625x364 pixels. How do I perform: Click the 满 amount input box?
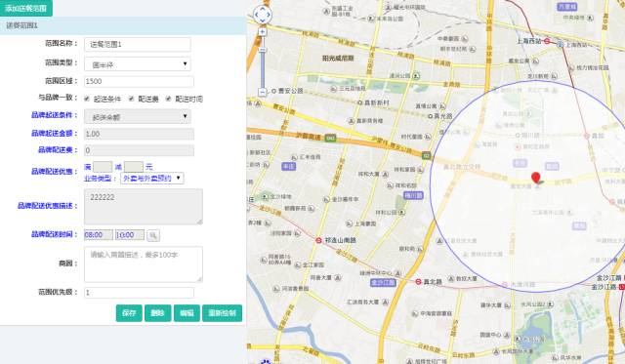[103, 167]
